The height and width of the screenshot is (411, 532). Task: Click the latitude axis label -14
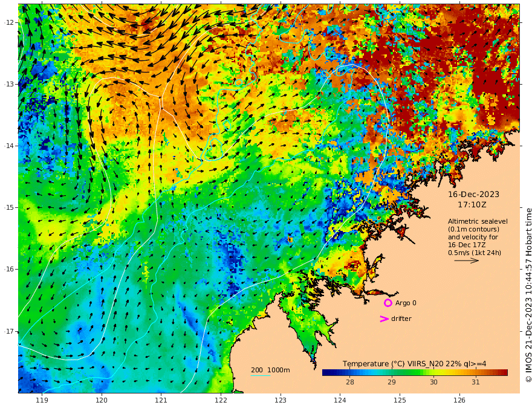(9, 146)
